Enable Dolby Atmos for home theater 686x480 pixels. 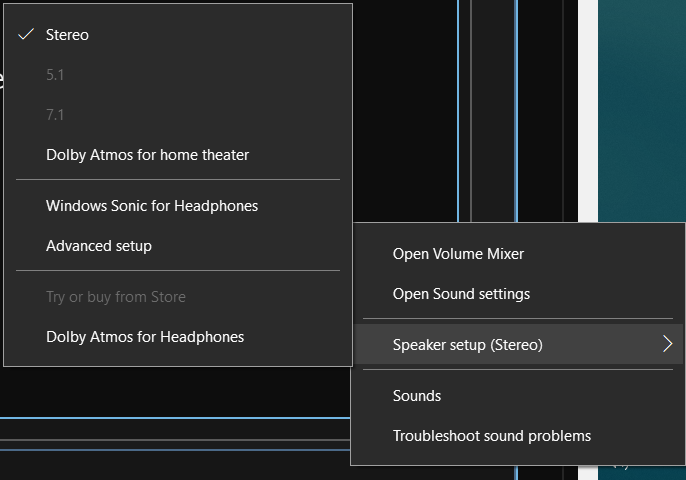tap(147, 155)
